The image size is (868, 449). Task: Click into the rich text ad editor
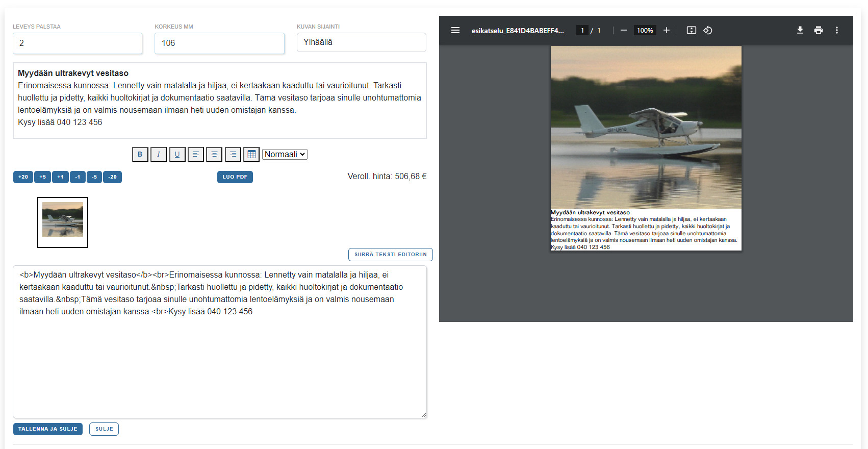[220, 101]
